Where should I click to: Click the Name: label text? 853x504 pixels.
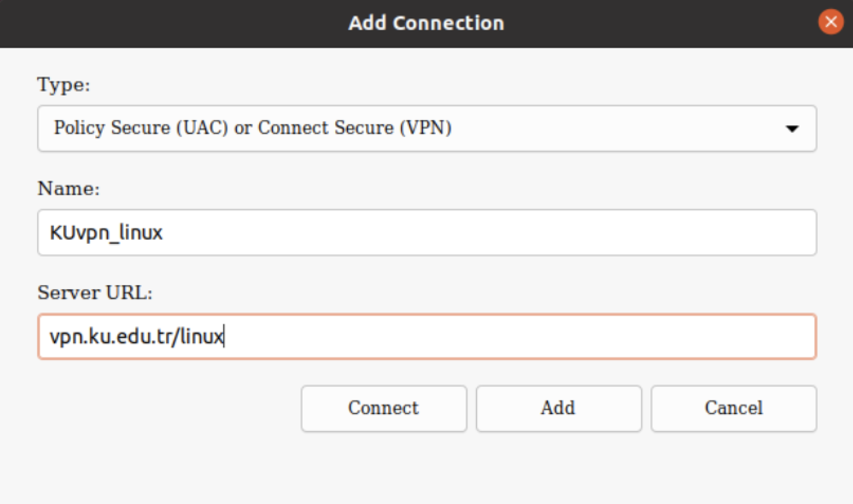click(68, 188)
